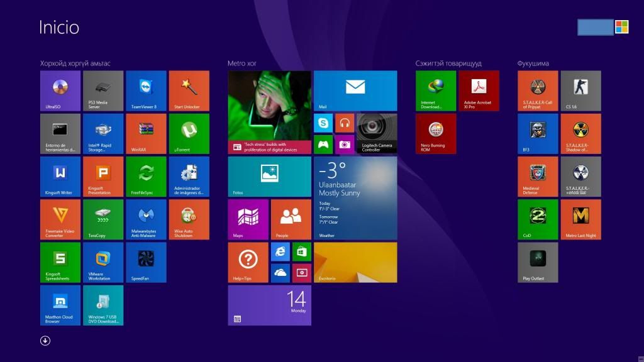
Task: Start Metro Last Night game
Action: pos(580,219)
